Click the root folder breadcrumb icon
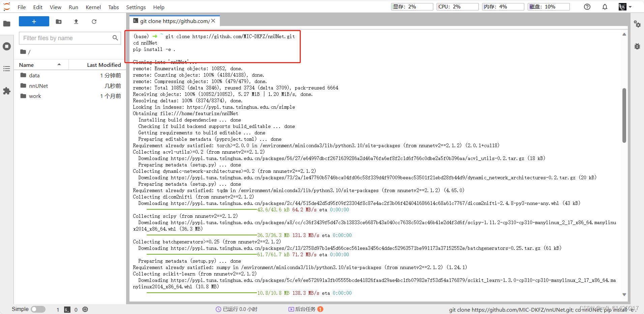The height and width of the screenshot is (314, 644). click(x=23, y=52)
